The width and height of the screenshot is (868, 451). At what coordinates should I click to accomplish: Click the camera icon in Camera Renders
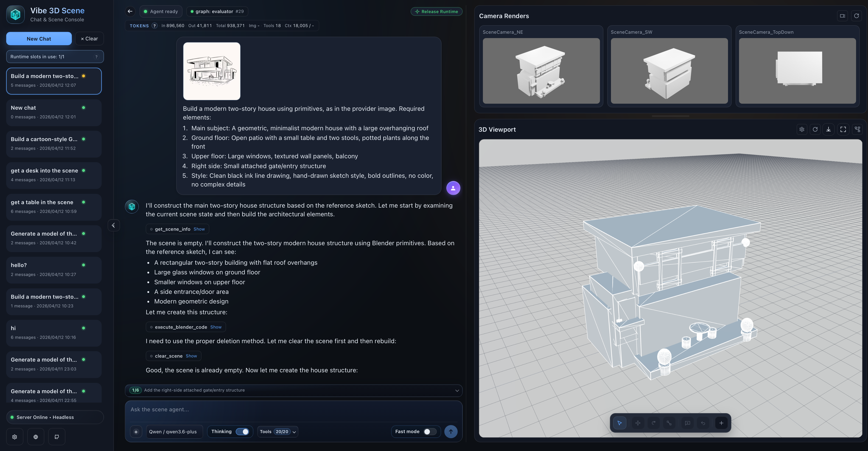[x=842, y=16]
